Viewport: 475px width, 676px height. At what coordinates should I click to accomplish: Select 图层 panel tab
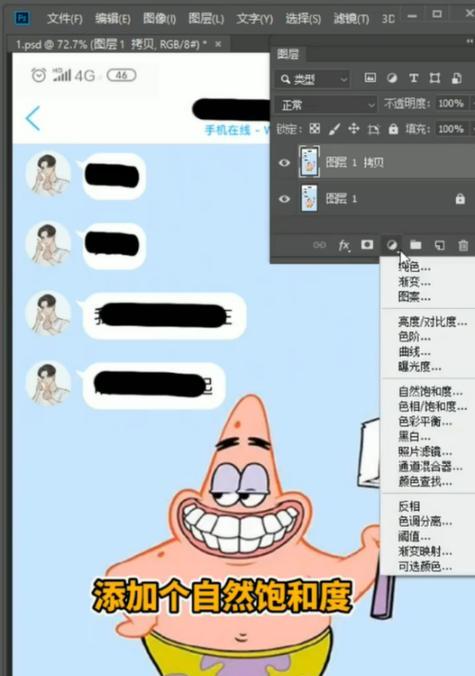point(288,54)
